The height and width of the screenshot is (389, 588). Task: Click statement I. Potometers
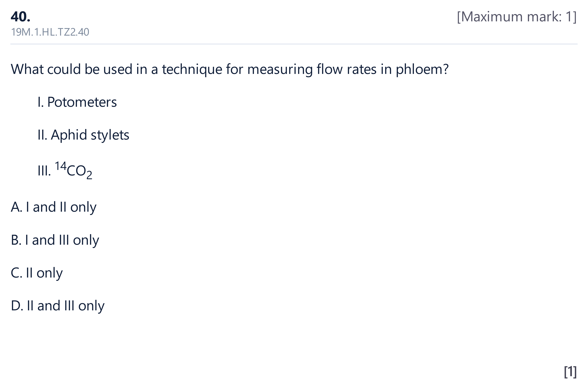click(77, 102)
